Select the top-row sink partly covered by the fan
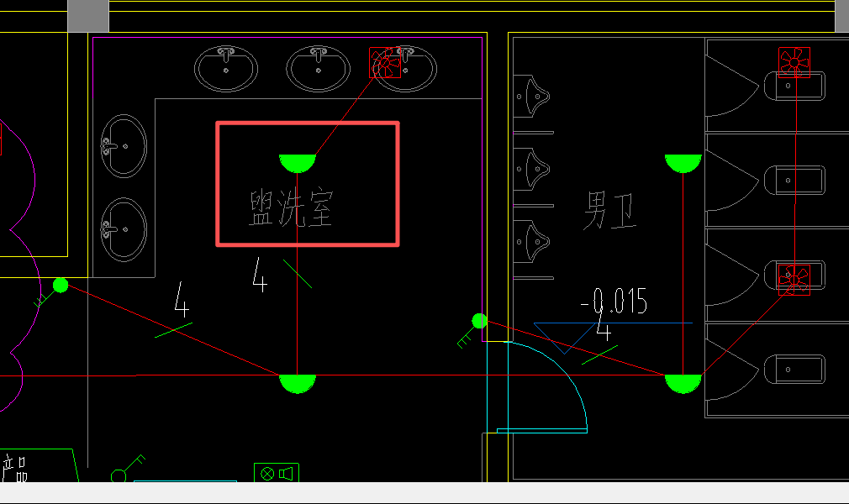Viewport: 849px width, 504px height. coord(405,69)
